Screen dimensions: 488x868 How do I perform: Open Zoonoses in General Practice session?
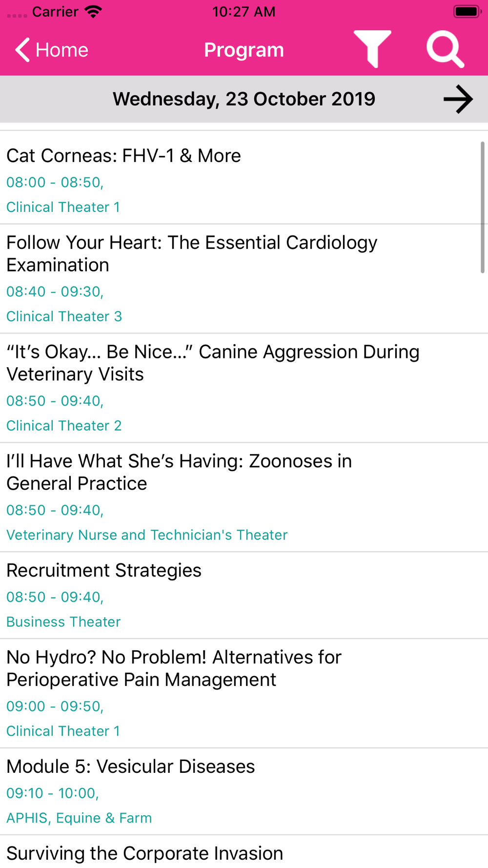pos(244,497)
